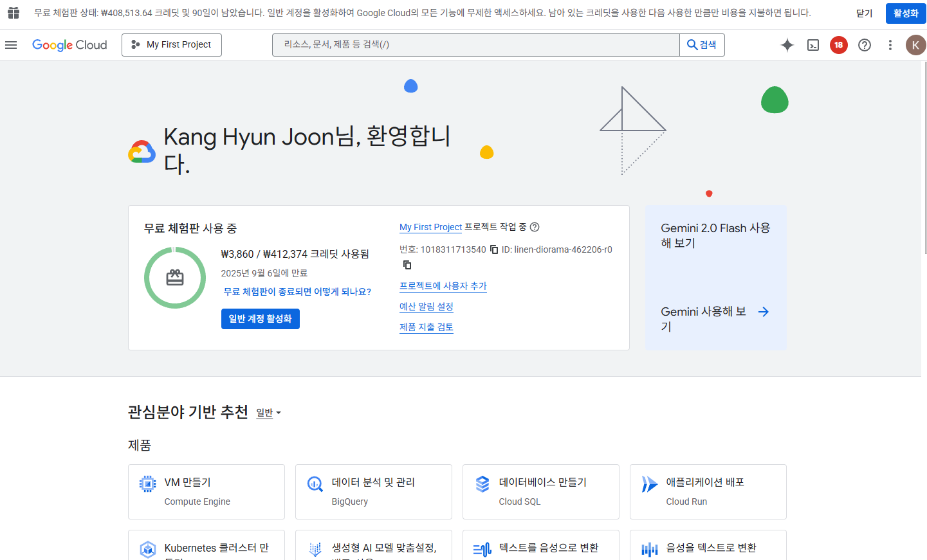Open the My First Project selector
The height and width of the screenshot is (560, 927).
[172, 45]
